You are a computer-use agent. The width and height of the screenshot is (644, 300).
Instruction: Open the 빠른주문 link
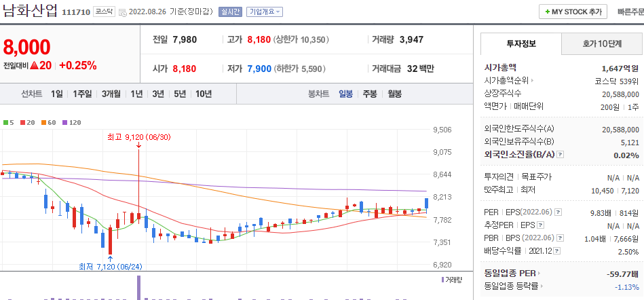630,12
